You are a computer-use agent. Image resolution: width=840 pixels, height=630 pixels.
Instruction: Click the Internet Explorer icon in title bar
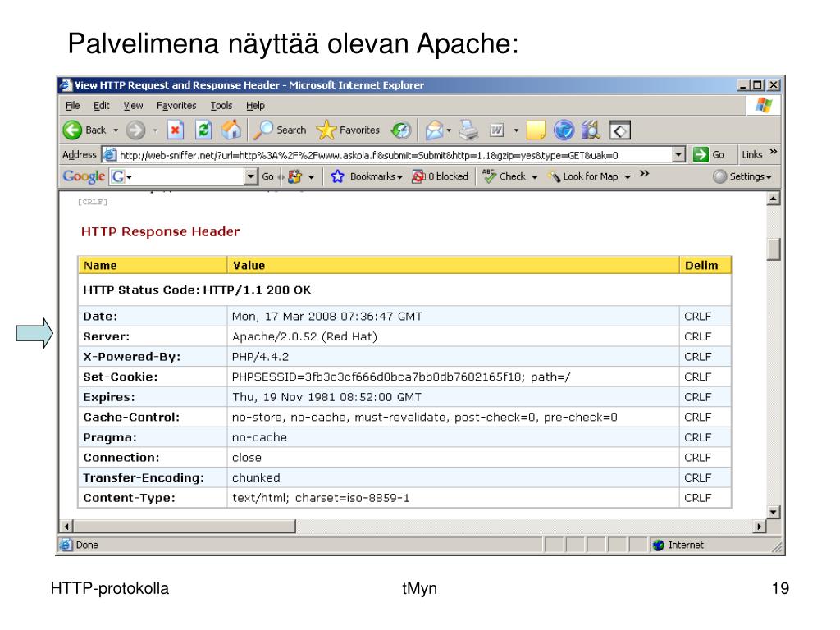(66, 85)
